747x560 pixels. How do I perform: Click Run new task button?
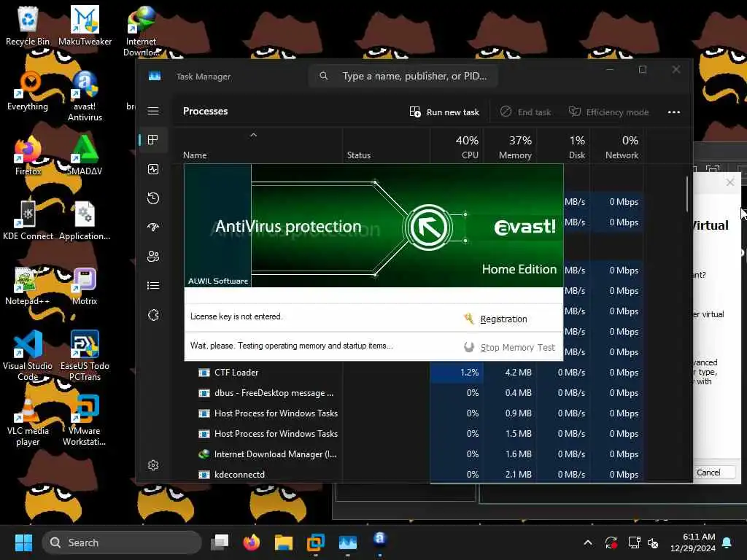click(444, 112)
